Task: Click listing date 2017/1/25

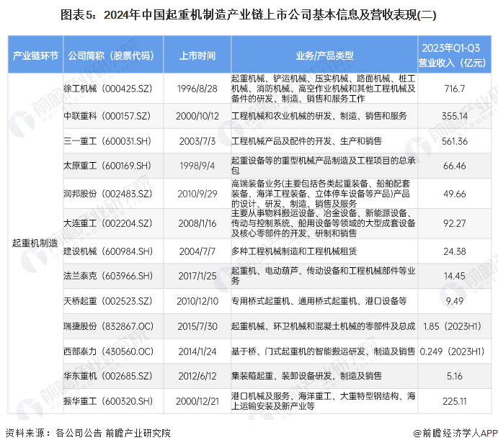Action: click(x=197, y=276)
